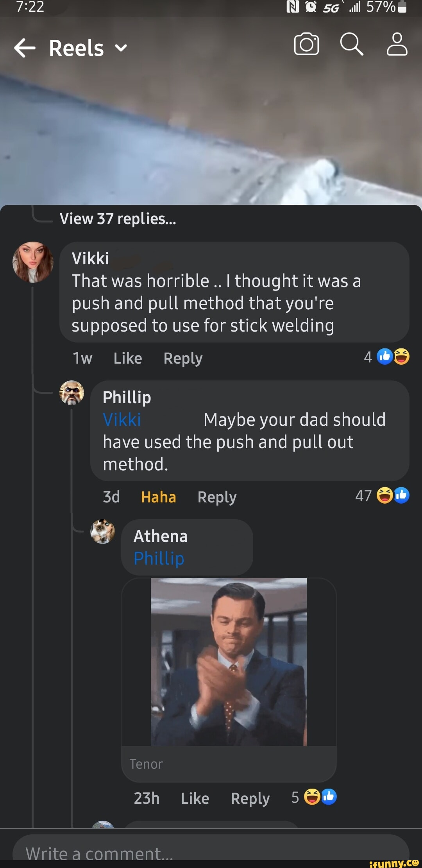This screenshot has height=868, width=422.
Task: Toggle Haha reaction on Phillip's reply
Action: (158, 497)
